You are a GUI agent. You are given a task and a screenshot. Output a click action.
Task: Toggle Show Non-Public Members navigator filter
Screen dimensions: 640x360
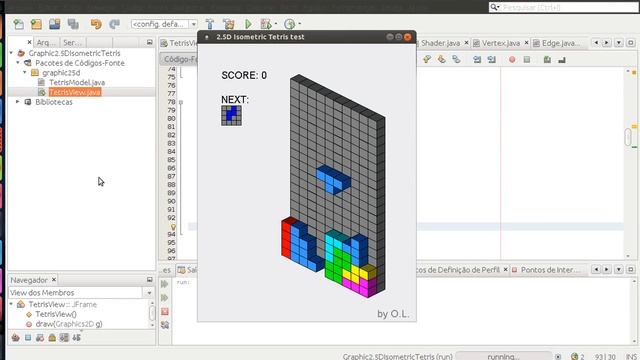(x=52, y=338)
